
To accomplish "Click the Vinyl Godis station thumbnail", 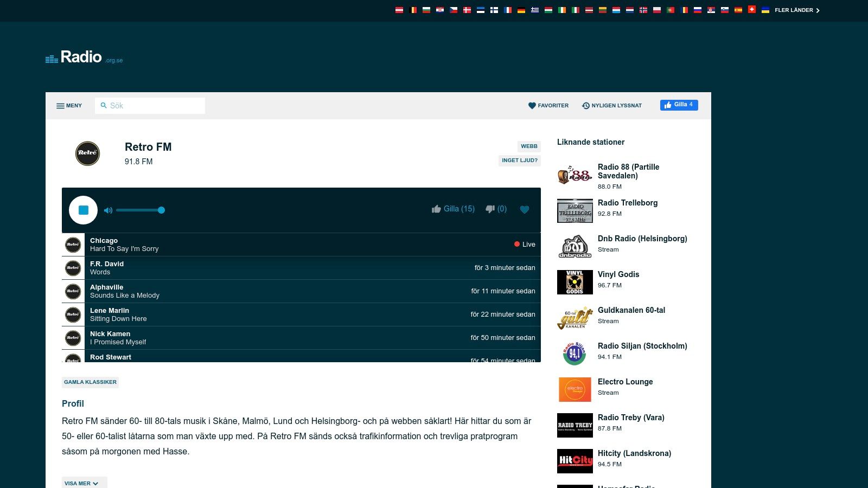I will [x=575, y=282].
